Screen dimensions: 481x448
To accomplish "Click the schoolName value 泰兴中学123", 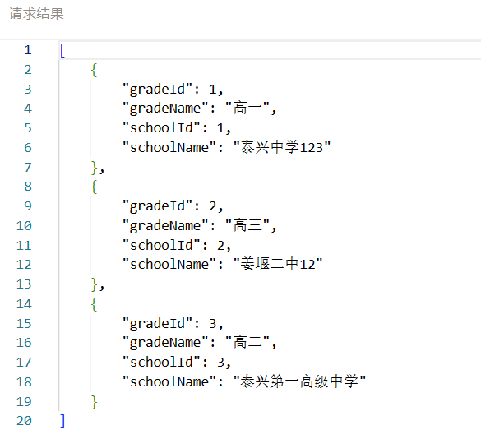I will tap(282, 147).
